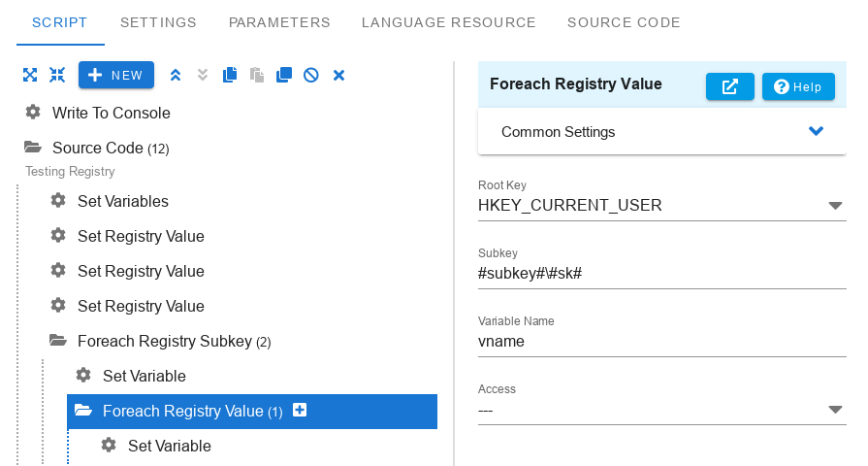The height and width of the screenshot is (466, 868).
Task: Click the move up double-chevron icon
Action: pyautogui.click(x=176, y=75)
